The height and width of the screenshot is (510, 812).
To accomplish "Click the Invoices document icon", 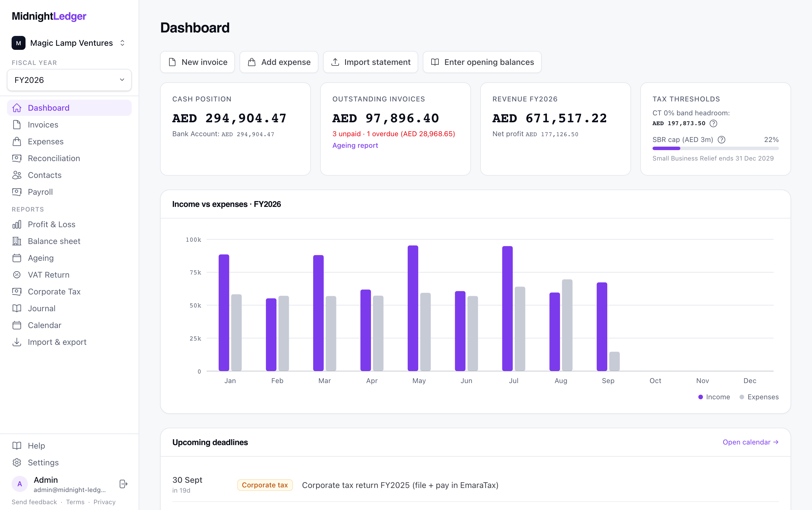I will 17,125.
